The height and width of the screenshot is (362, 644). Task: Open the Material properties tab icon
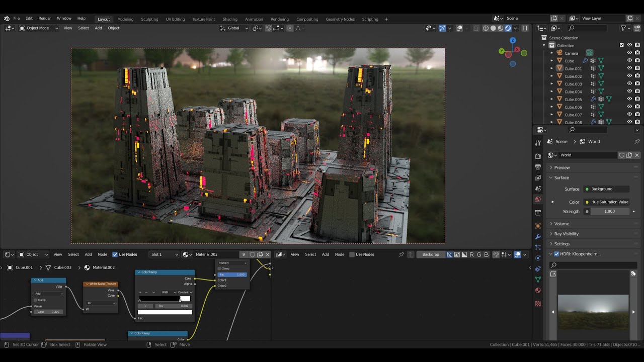click(x=538, y=290)
